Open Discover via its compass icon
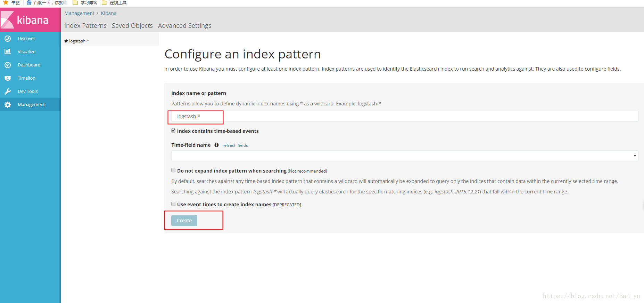This screenshot has height=303, width=644. point(8,39)
